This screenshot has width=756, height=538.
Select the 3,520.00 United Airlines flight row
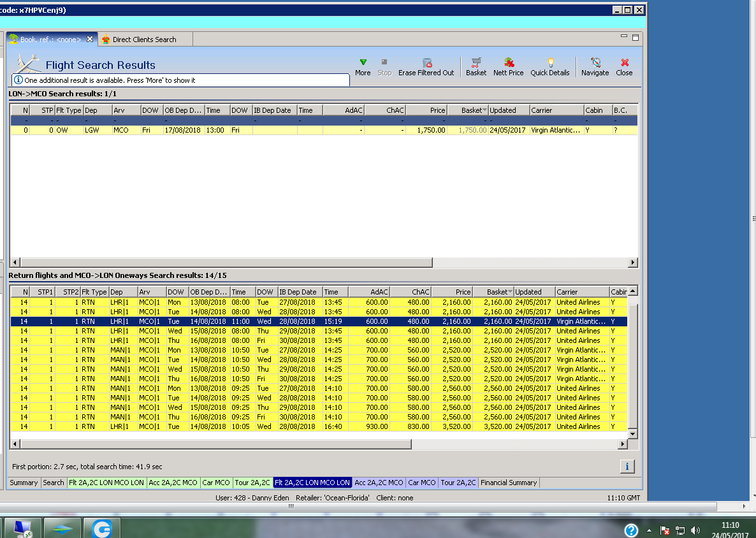coord(319,427)
